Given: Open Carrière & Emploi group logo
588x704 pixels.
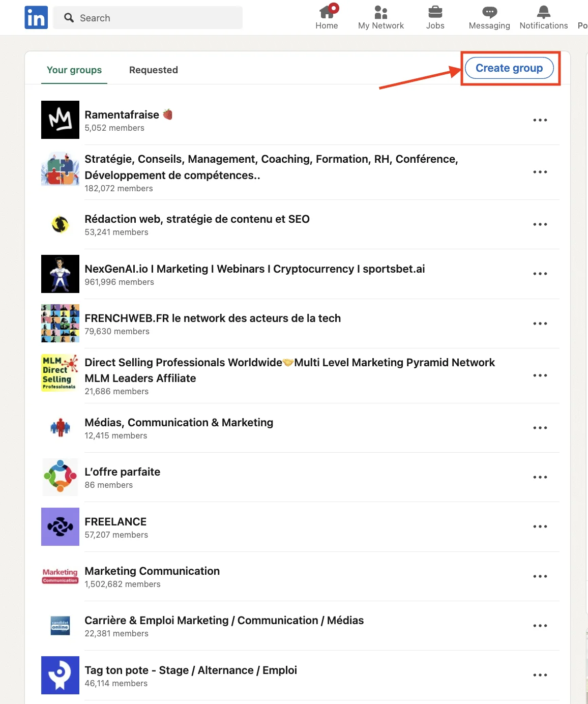Looking at the screenshot, I should 60,625.
